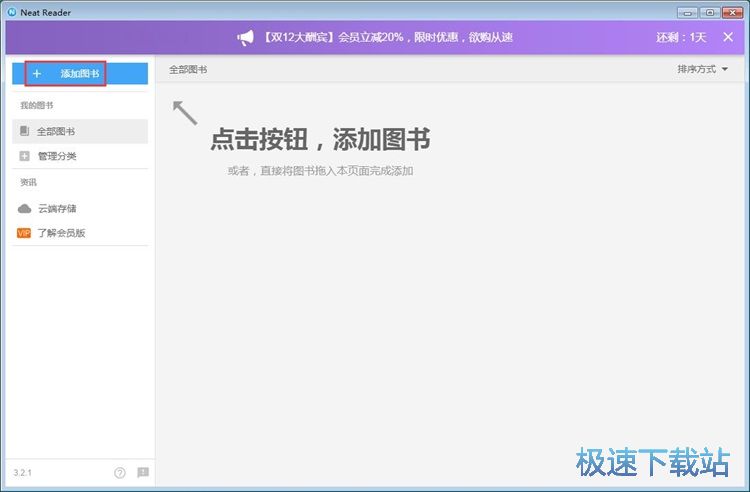
Task: Click the plus-box icon beside 管理分类
Action: point(25,156)
